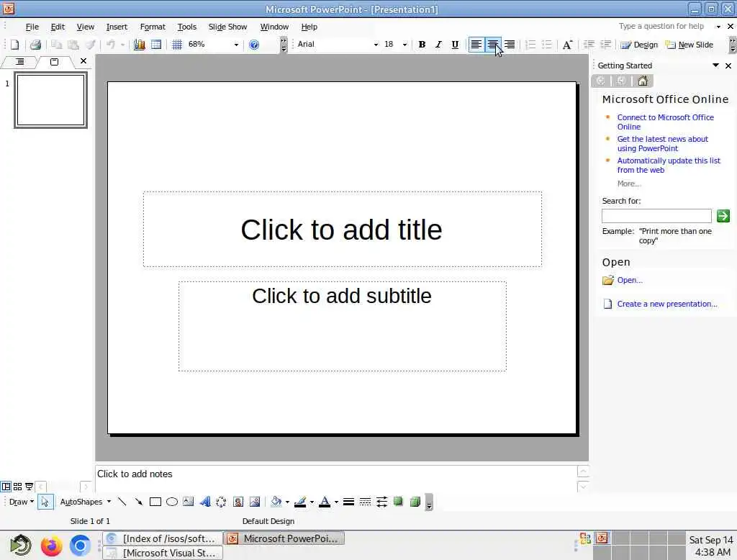Open 3-D Style options
737x560 pixels.
tap(415, 502)
